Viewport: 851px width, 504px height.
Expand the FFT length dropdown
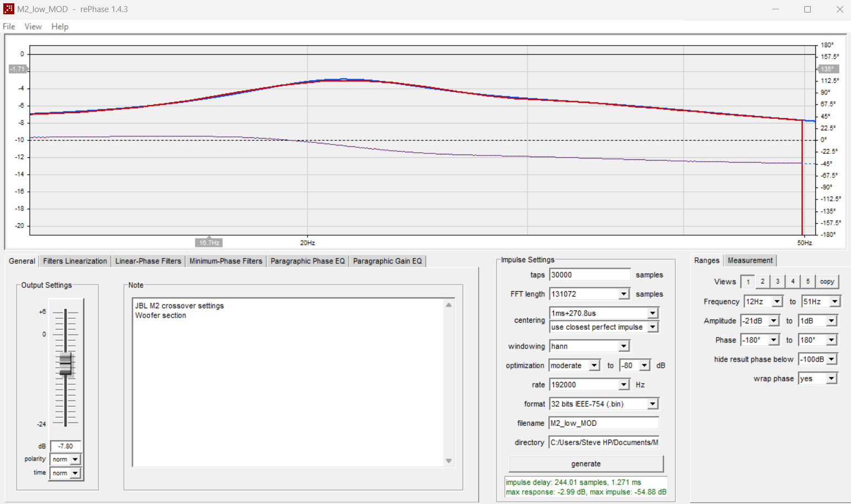point(623,294)
